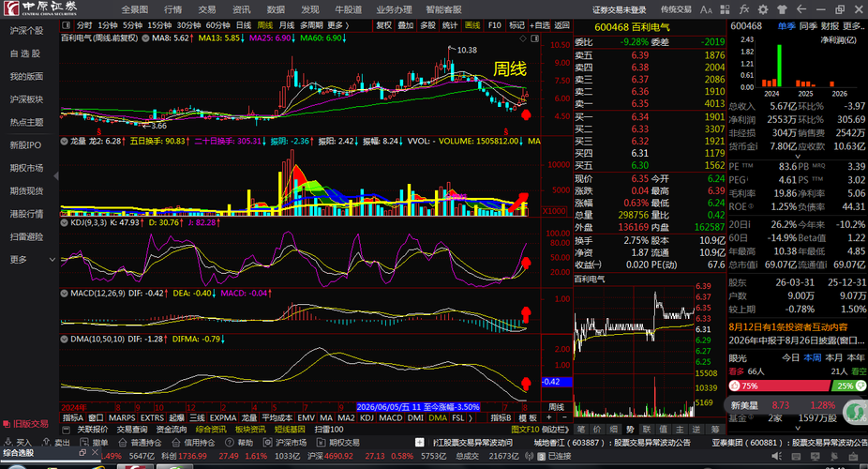Click the minus zoom button beside 模板
The height and width of the screenshot is (469, 868).
[564, 417]
